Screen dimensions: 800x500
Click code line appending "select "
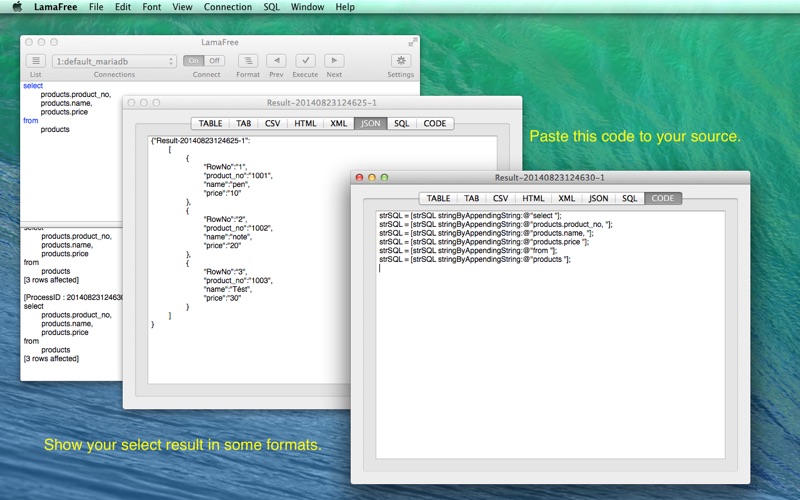[470, 215]
